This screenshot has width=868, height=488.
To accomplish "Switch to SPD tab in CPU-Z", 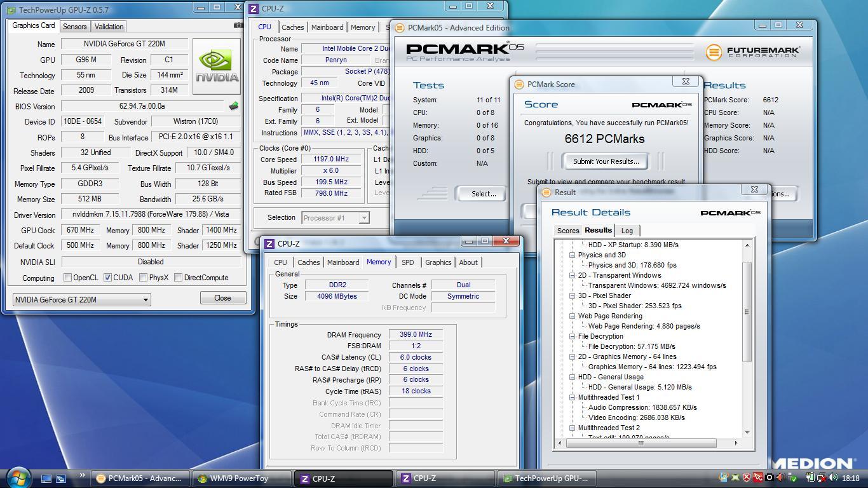I will 407,262.
